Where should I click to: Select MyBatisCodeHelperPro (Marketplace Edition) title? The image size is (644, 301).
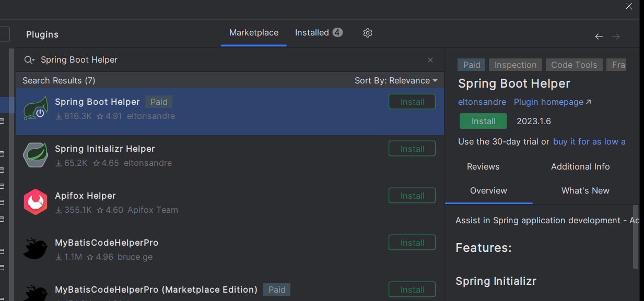pyautogui.click(x=156, y=290)
